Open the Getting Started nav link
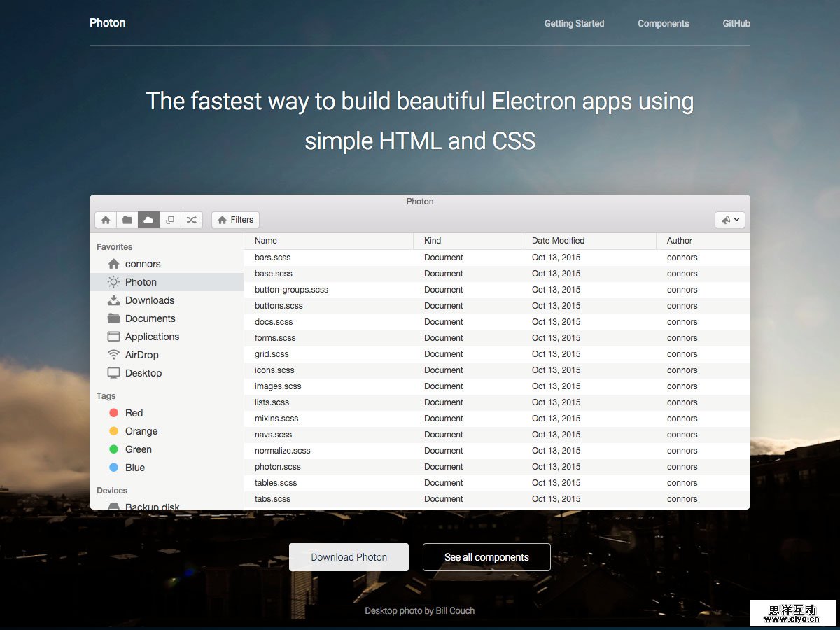The height and width of the screenshot is (630, 840). [x=574, y=23]
